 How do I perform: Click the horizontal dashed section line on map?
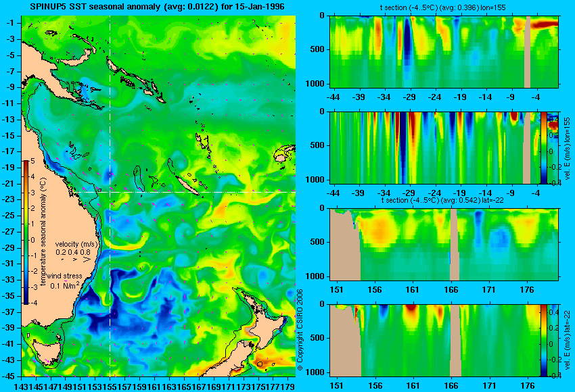(x=185, y=192)
